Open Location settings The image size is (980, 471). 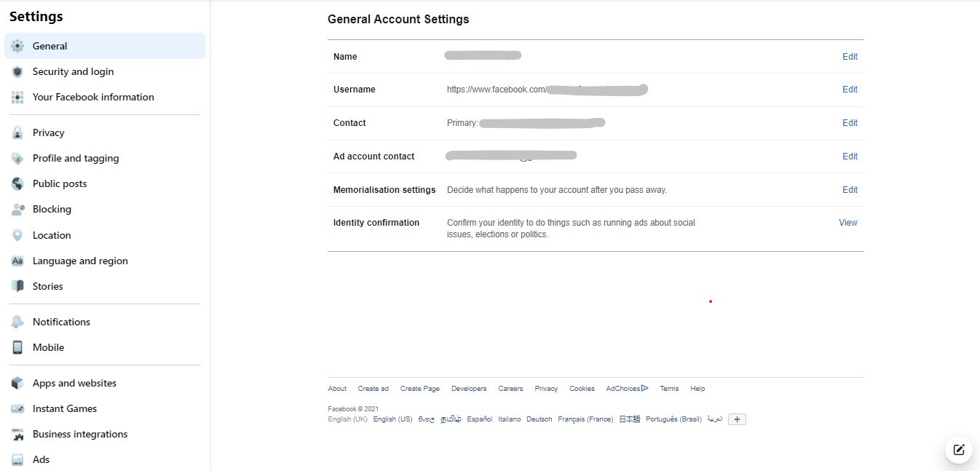(x=105, y=235)
